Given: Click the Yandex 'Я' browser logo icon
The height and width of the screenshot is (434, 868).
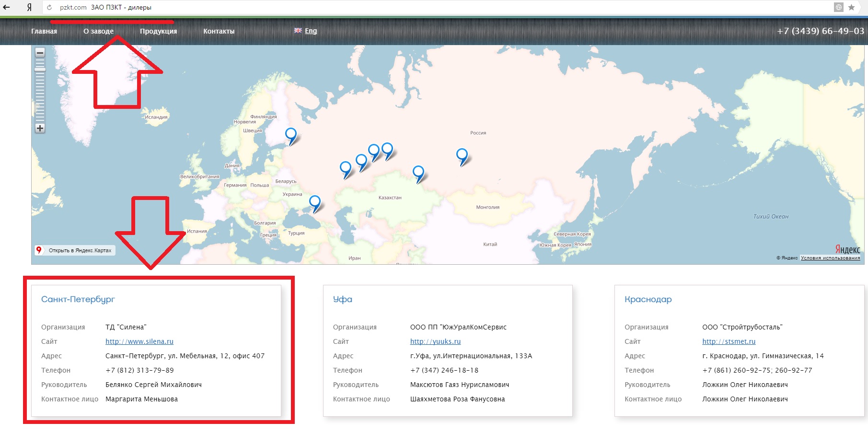Looking at the screenshot, I should click(x=29, y=7).
